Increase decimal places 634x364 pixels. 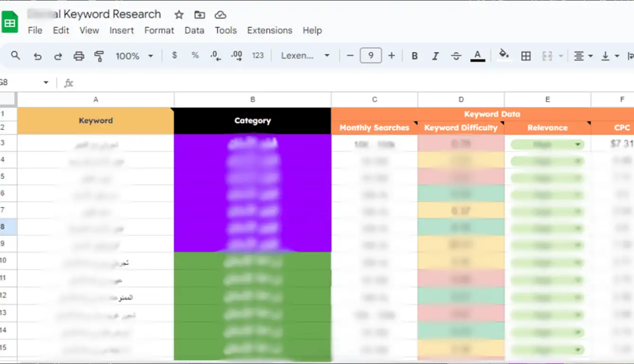point(237,56)
